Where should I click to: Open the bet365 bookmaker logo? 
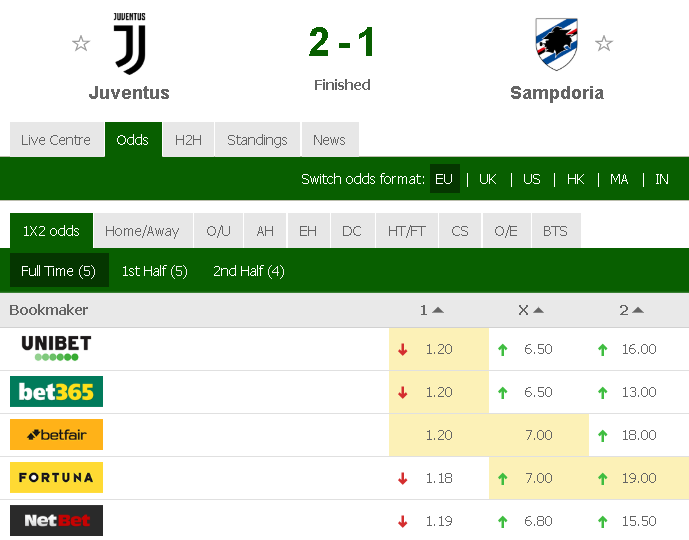tap(56, 391)
